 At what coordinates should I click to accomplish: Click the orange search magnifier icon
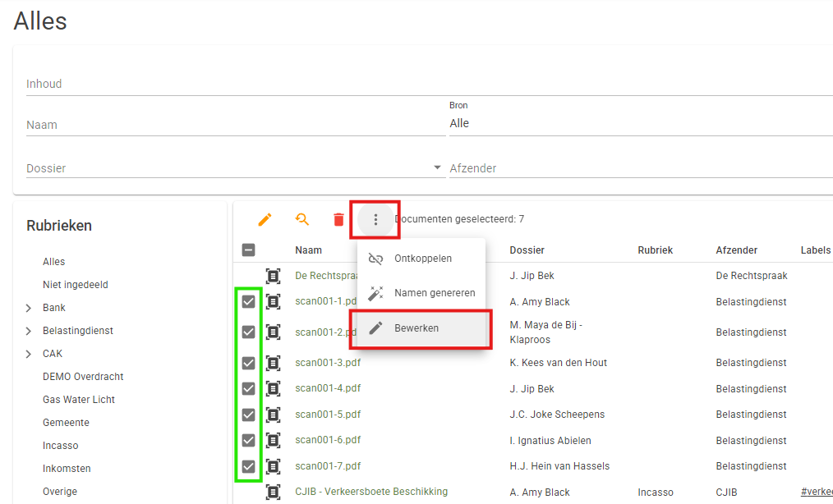click(x=302, y=219)
